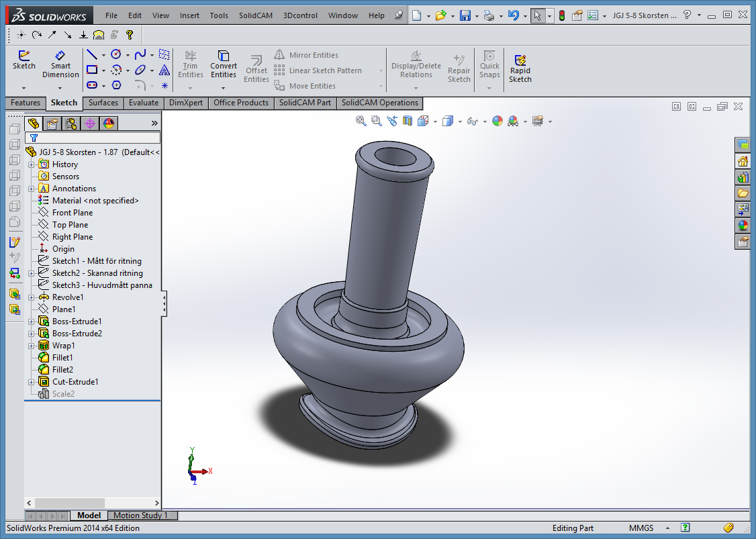The height and width of the screenshot is (539, 756).
Task: Click the Convert Entities tool
Action: [223, 64]
